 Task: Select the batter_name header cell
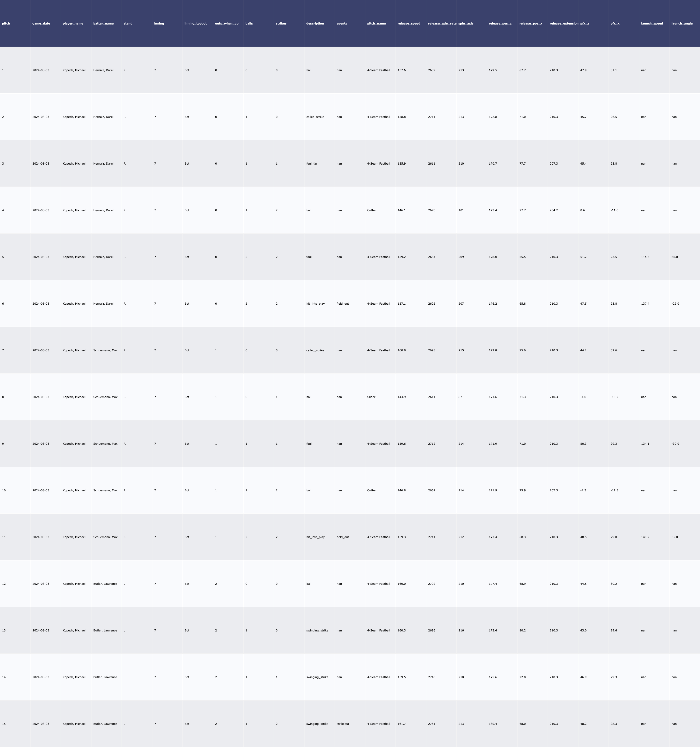[x=103, y=23]
